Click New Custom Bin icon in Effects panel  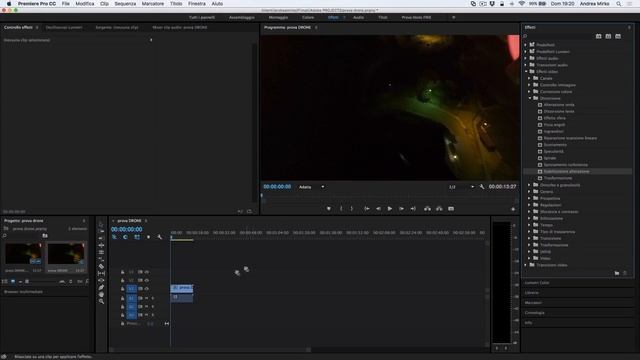617,273
